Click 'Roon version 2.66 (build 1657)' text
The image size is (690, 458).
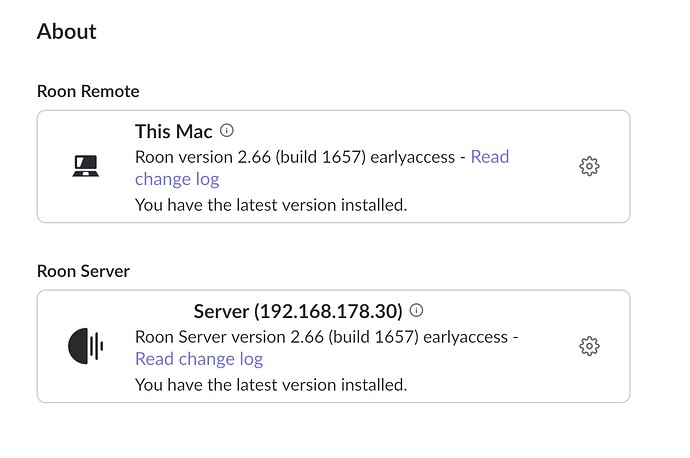click(250, 157)
